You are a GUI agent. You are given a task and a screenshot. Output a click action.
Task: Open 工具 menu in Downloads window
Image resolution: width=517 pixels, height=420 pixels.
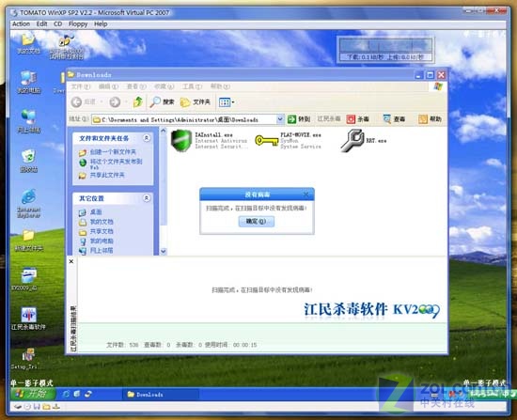point(192,86)
